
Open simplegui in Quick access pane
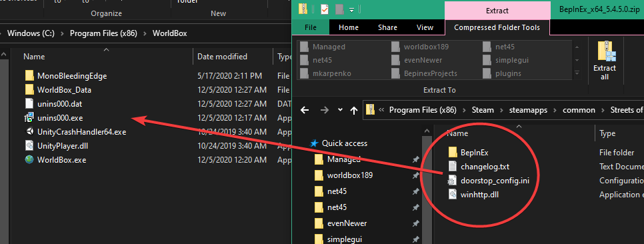click(345, 239)
